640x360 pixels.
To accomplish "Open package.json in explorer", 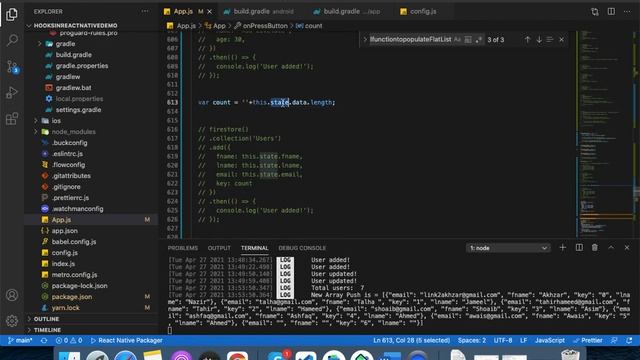I will click(72, 297).
